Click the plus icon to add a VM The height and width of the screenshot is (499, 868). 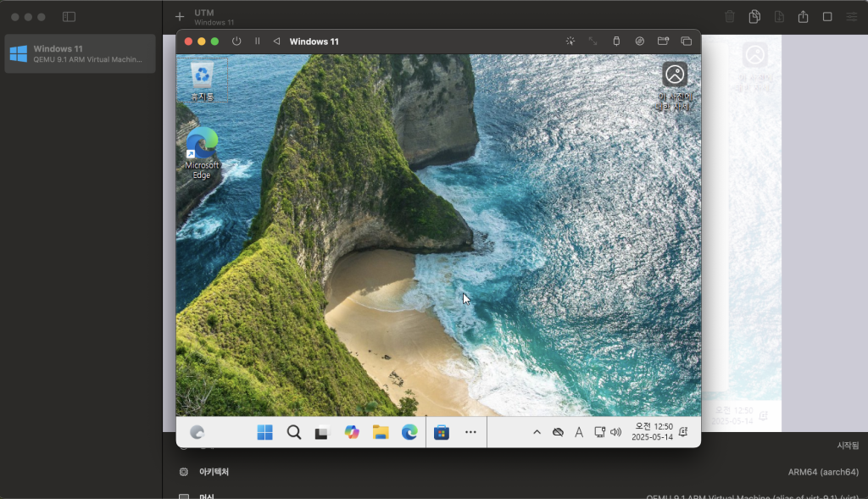[x=180, y=17]
